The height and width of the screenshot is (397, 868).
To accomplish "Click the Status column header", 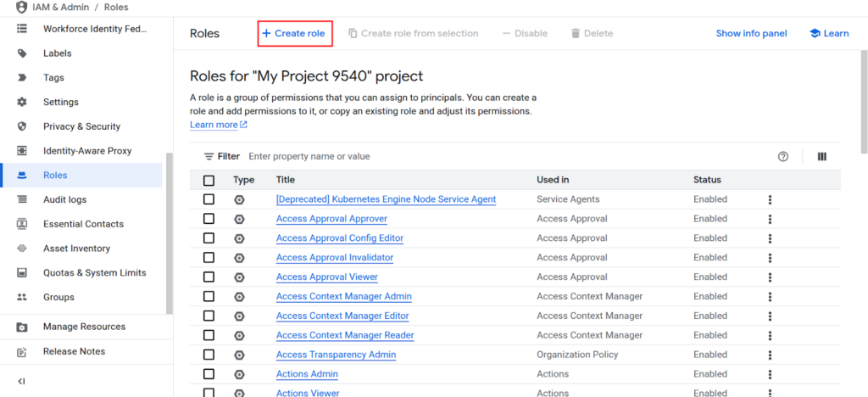I will tap(708, 180).
